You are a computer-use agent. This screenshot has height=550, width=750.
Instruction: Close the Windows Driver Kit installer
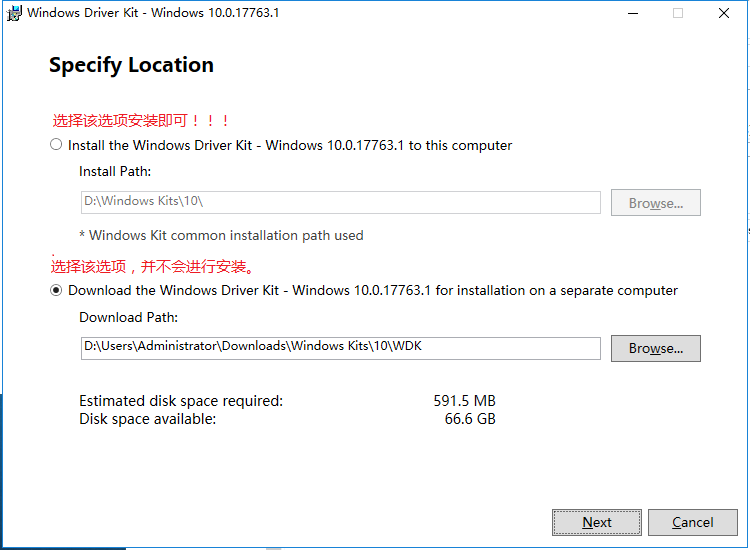pyautogui.click(x=724, y=14)
